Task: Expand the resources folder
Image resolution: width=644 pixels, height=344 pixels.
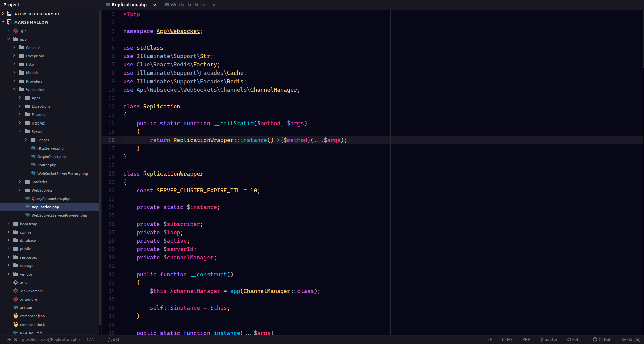Action: (x=9, y=257)
